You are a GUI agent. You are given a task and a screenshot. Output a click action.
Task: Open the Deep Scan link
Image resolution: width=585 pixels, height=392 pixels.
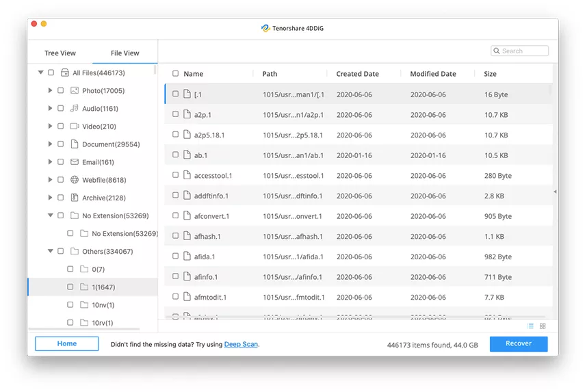tap(241, 344)
